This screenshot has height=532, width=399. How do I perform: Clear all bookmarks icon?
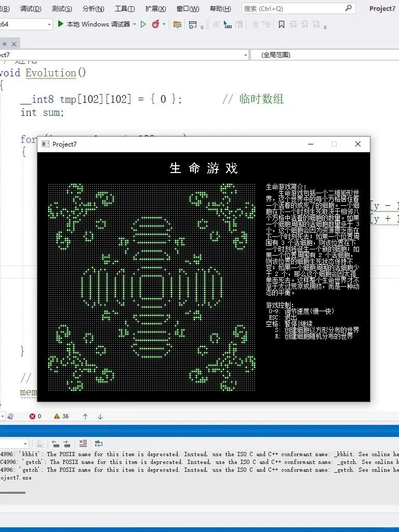click(x=316, y=24)
